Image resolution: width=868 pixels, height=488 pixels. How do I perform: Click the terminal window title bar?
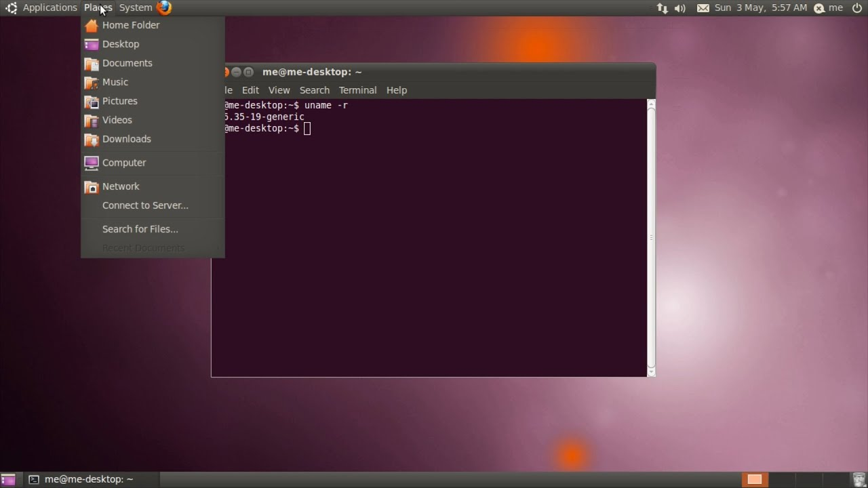tap(440, 72)
